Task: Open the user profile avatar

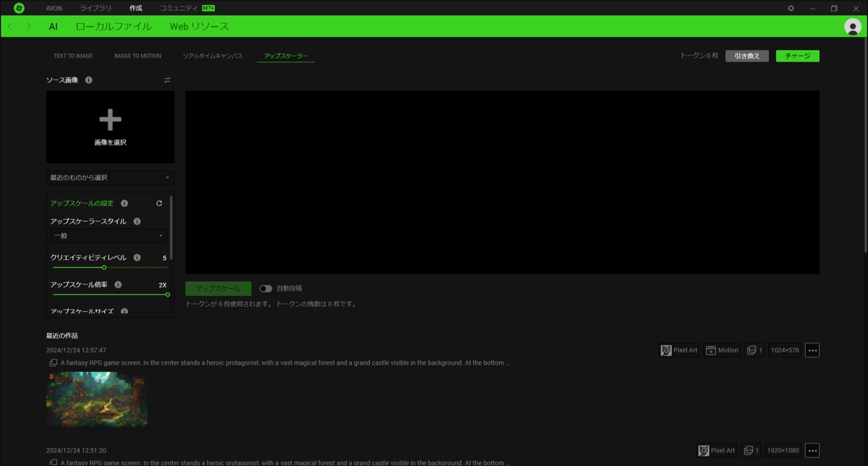Action: [x=852, y=27]
